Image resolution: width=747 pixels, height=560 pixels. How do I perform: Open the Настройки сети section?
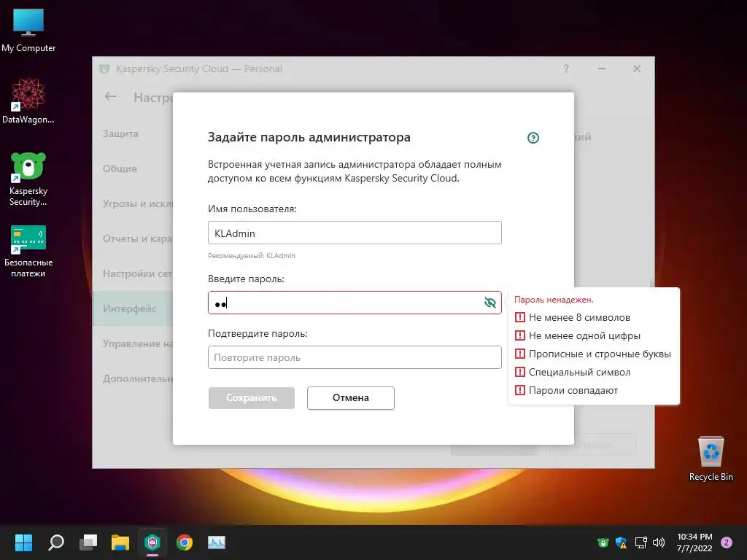pyautogui.click(x=138, y=274)
